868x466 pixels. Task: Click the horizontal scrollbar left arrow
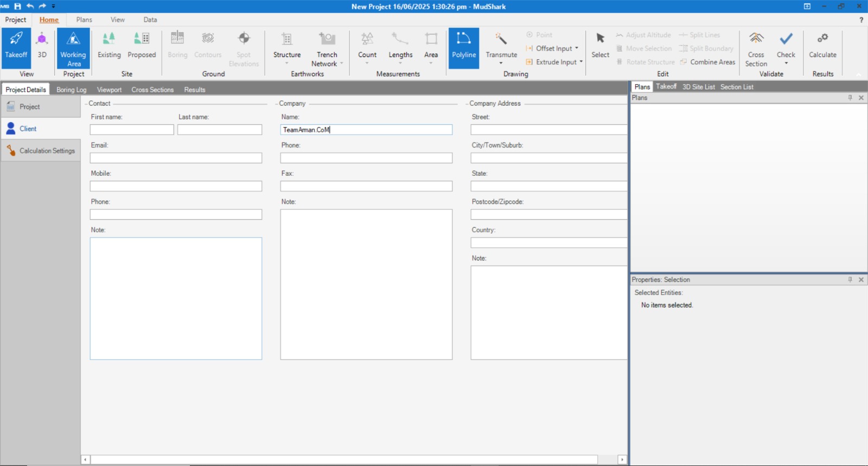pyautogui.click(x=85, y=459)
